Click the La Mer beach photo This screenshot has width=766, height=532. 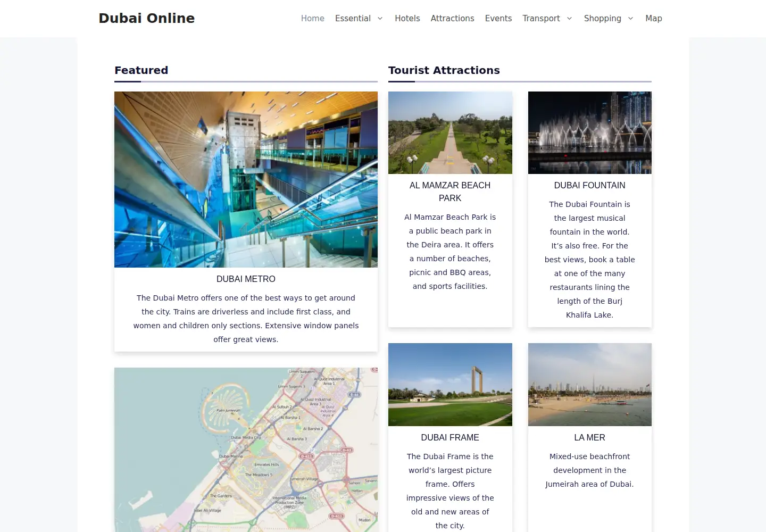(x=590, y=385)
